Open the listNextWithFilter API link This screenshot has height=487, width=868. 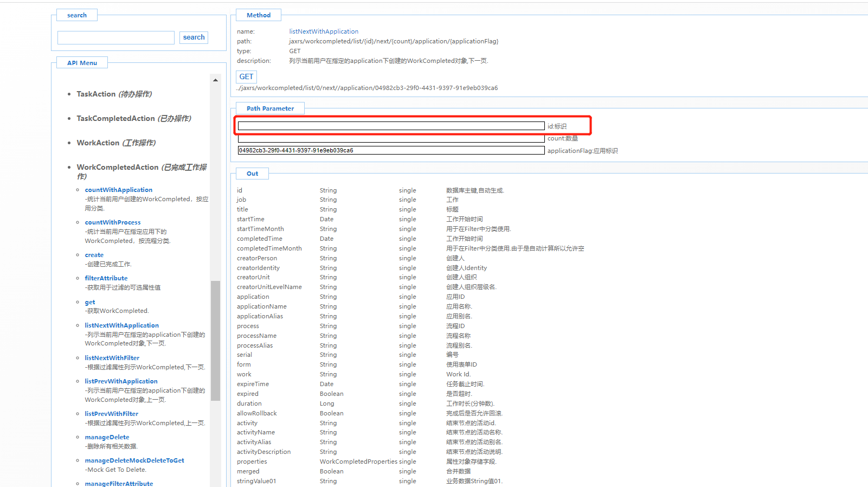point(112,358)
